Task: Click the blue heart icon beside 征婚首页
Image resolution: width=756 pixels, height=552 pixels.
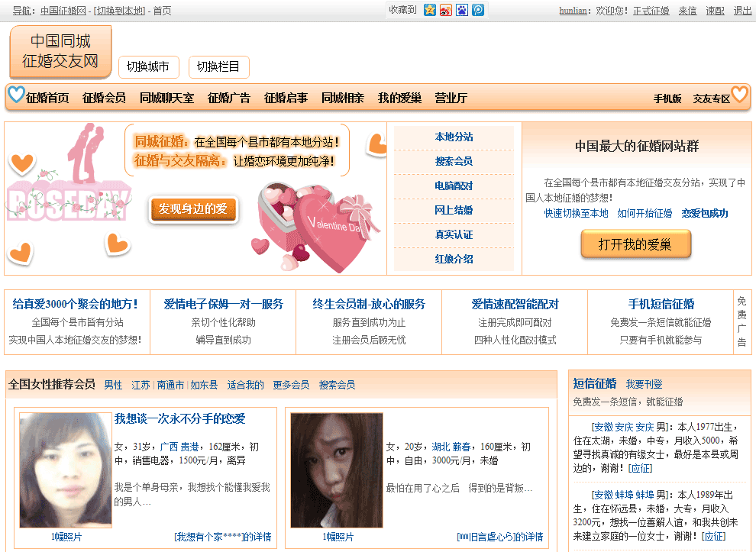Action: 16,95
